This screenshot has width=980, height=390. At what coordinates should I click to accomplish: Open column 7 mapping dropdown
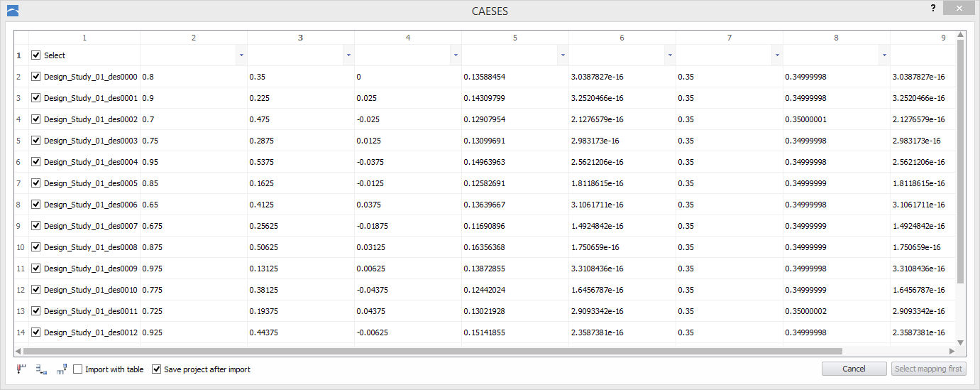(777, 55)
